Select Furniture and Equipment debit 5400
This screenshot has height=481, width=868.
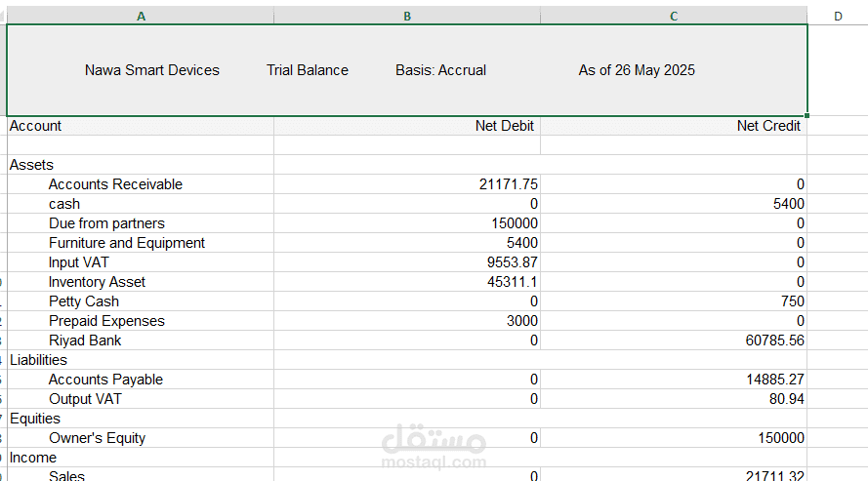click(x=407, y=243)
